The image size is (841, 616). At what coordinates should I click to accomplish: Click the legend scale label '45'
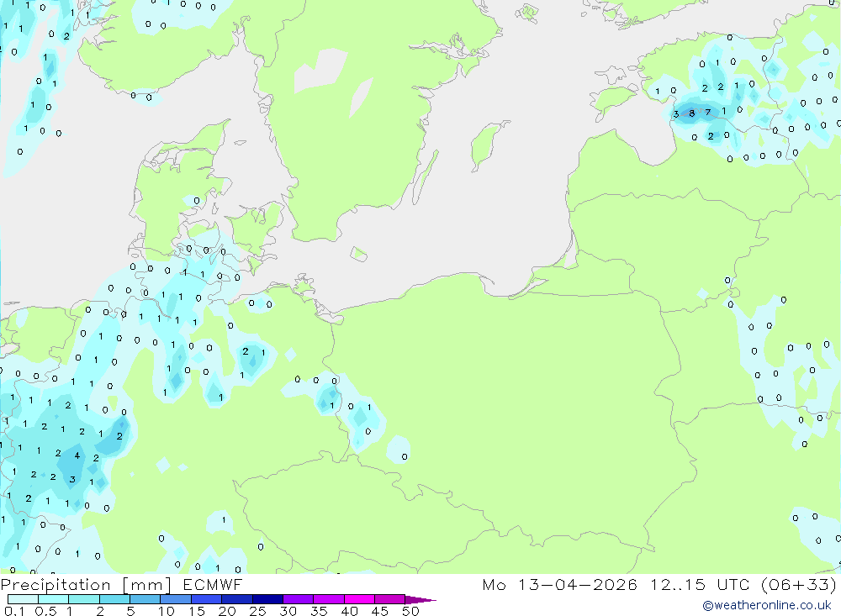(x=380, y=611)
